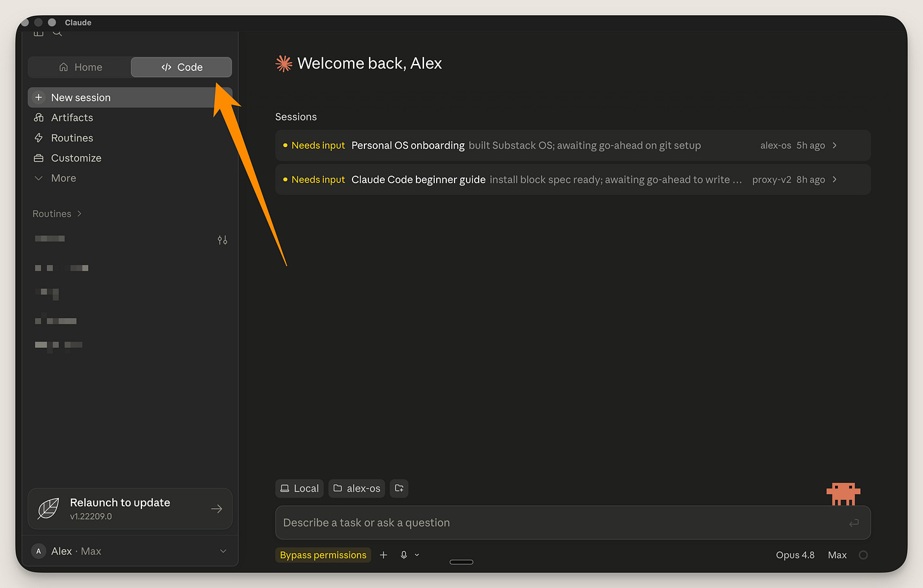923x588 pixels.
Task: Open the search magnifier icon
Action: pos(57,32)
